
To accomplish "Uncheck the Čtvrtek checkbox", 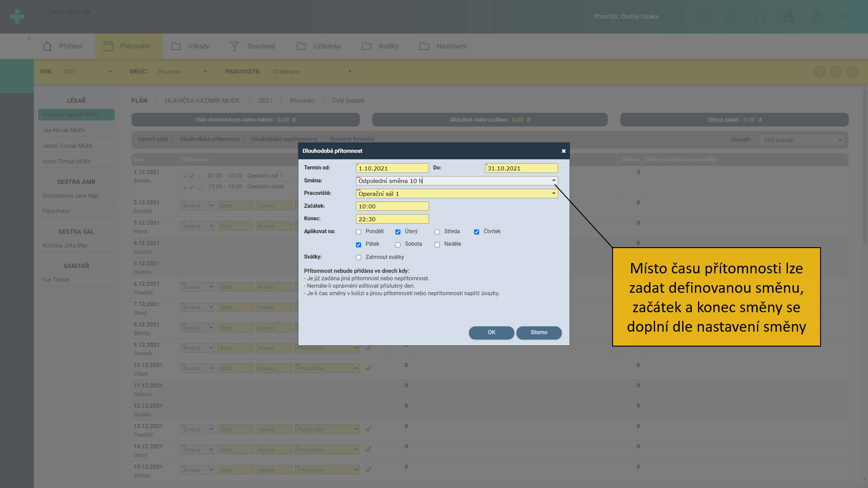I will (476, 232).
